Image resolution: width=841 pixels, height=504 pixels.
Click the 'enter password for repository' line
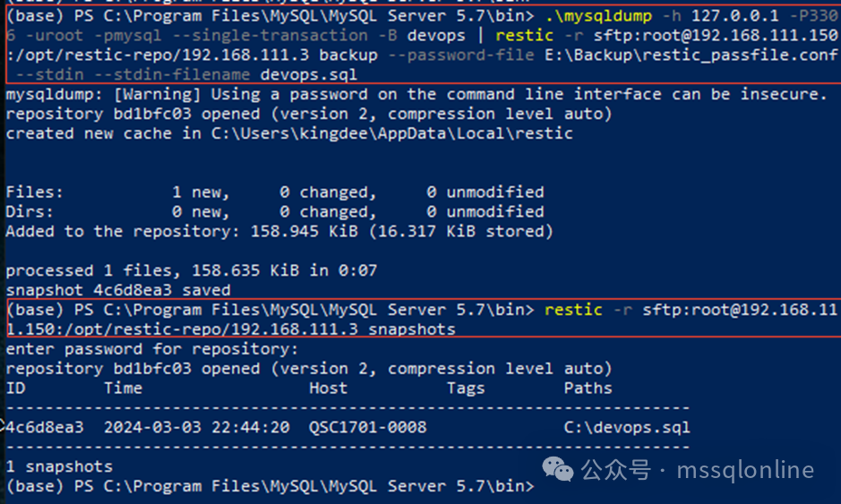pyautogui.click(x=152, y=349)
